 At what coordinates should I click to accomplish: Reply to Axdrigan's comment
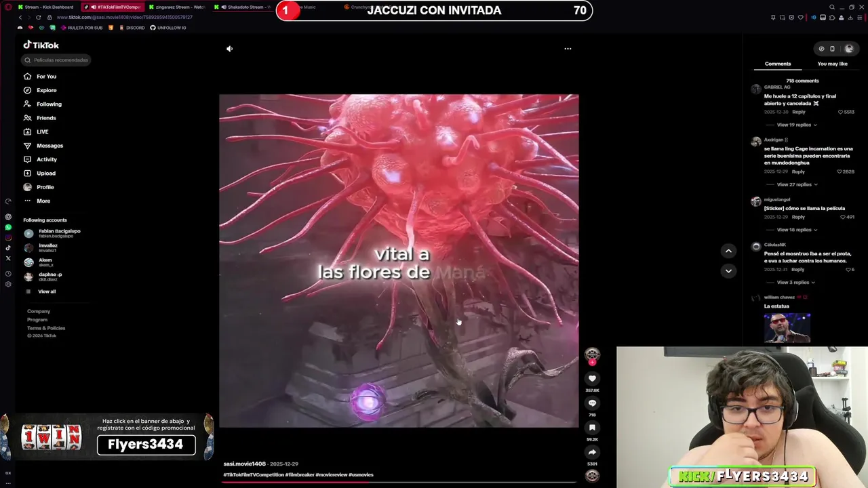798,171
